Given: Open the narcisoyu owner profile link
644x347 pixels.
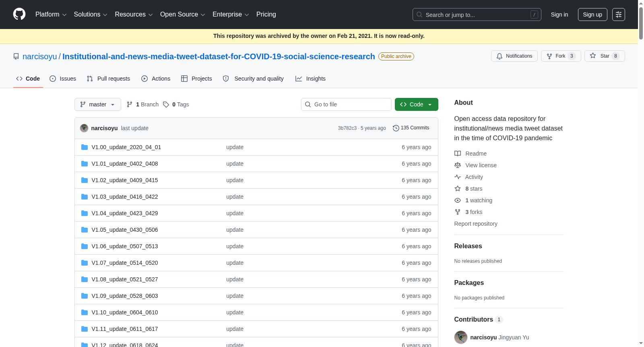Looking at the screenshot, I should [x=40, y=56].
